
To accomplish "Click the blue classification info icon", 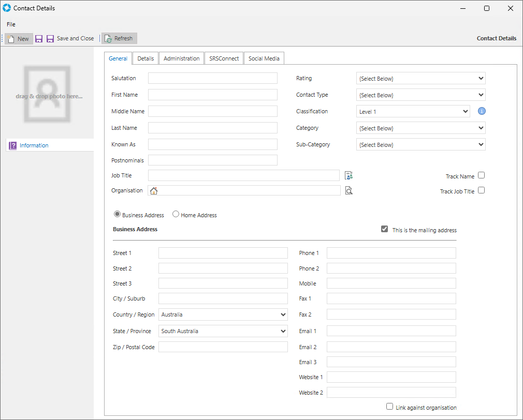I will (482, 111).
